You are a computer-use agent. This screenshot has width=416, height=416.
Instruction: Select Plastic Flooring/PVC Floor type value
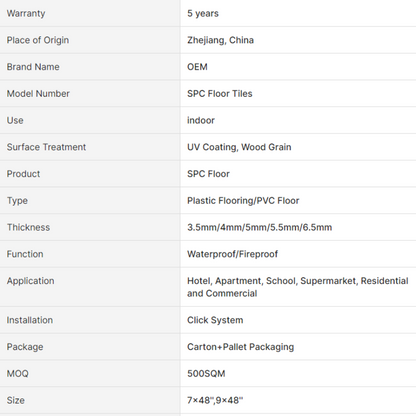[x=243, y=200]
